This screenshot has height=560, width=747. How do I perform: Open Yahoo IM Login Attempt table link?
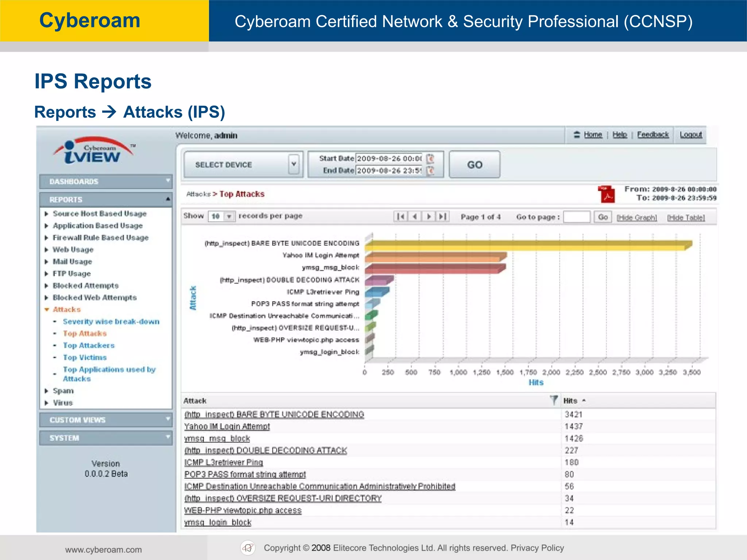227,427
